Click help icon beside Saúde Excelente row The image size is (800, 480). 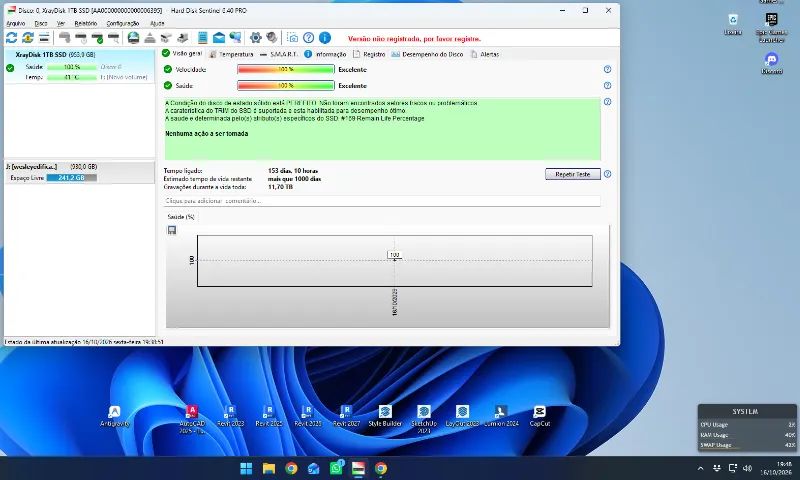607,86
